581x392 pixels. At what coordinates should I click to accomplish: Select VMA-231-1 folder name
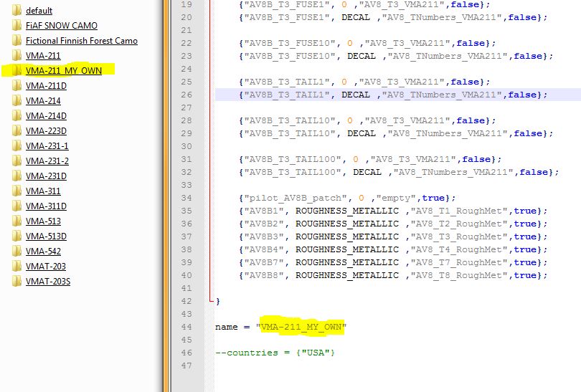(47, 146)
